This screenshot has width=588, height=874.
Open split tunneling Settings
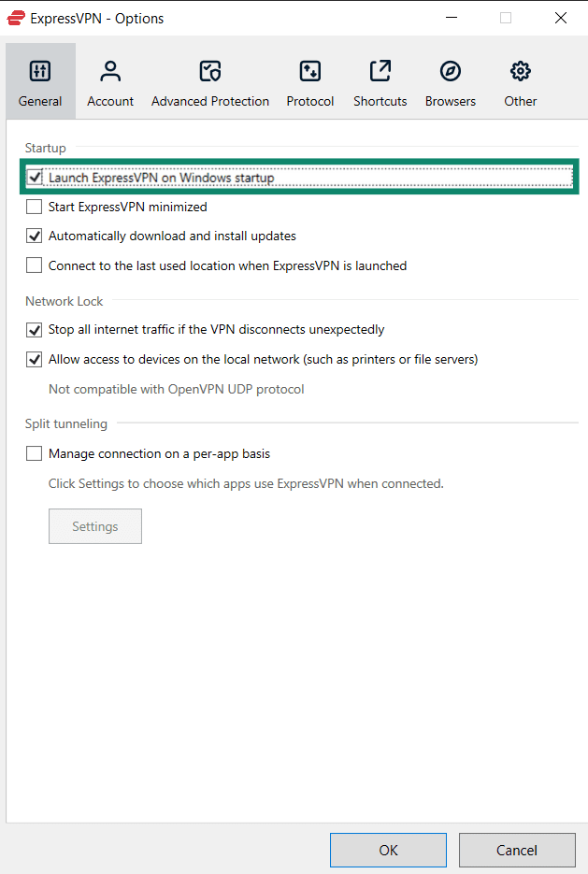[x=94, y=526]
